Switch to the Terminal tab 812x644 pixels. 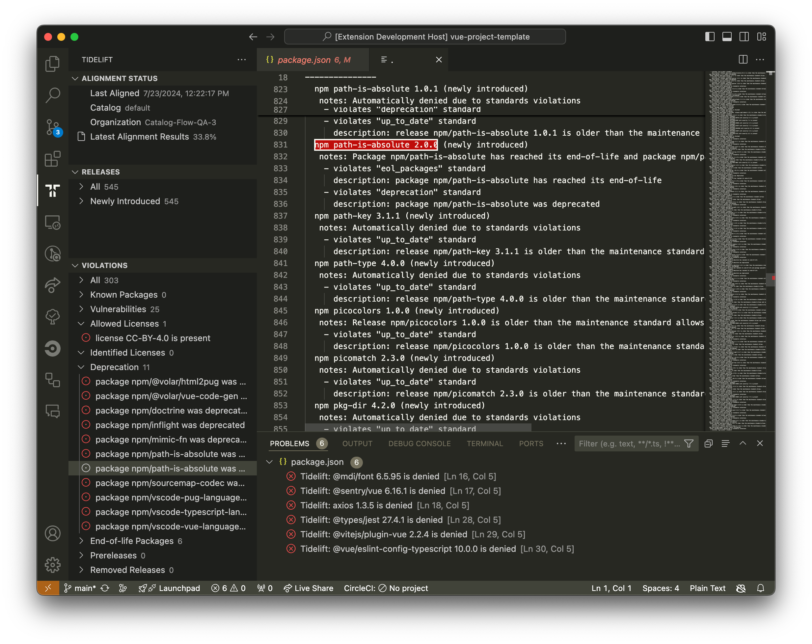point(485,443)
